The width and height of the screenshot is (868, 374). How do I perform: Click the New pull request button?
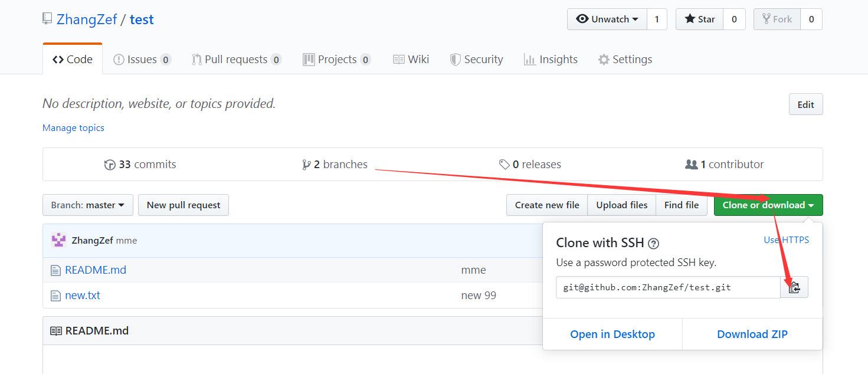[184, 205]
